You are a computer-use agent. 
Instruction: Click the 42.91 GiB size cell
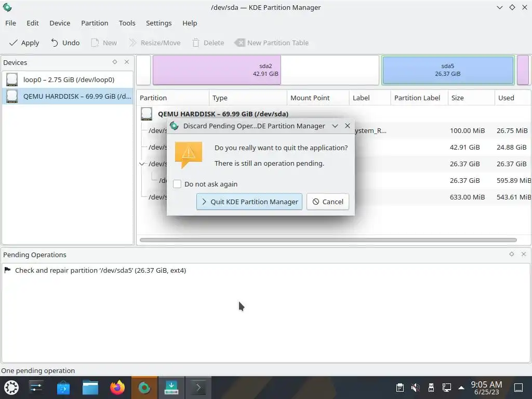[464, 147]
